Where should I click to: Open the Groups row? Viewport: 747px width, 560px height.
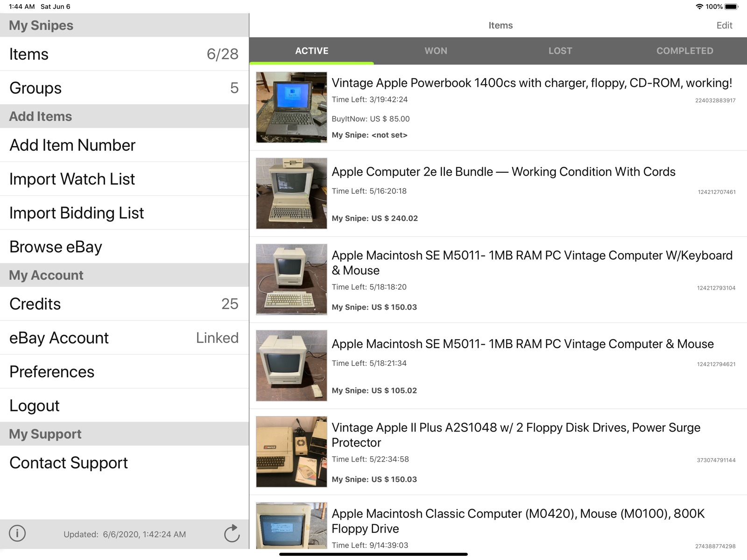124,88
